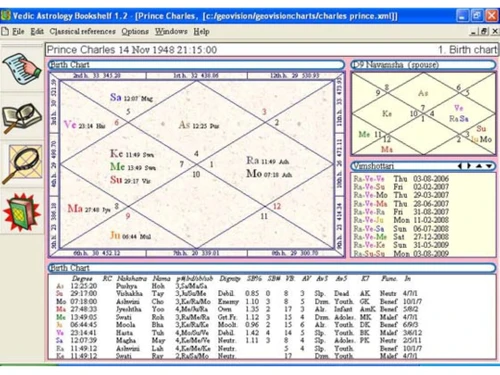Select the Ve row with Hasta nakshatra

coord(239,333)
